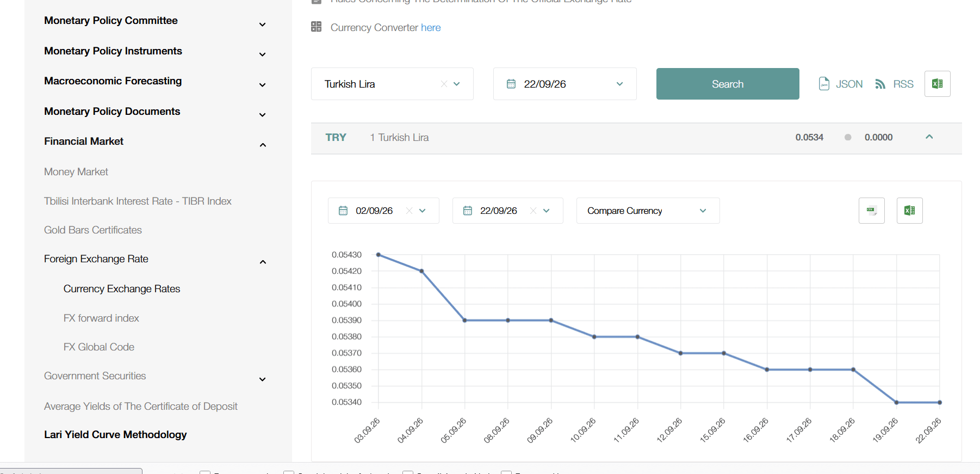Viewport: 980px width, 474px height.
Task: Click the 22.09.26 data point on chart
Action: 940,403
